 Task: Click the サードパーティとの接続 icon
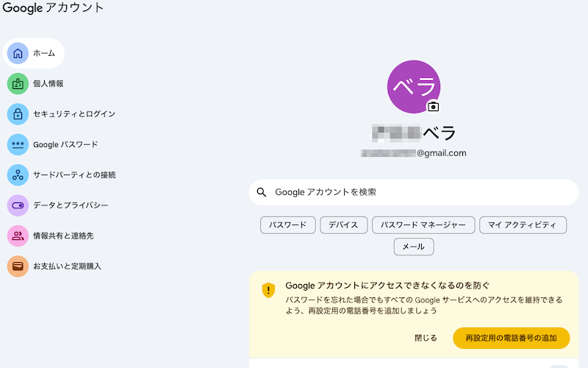(x=18, y=175)
